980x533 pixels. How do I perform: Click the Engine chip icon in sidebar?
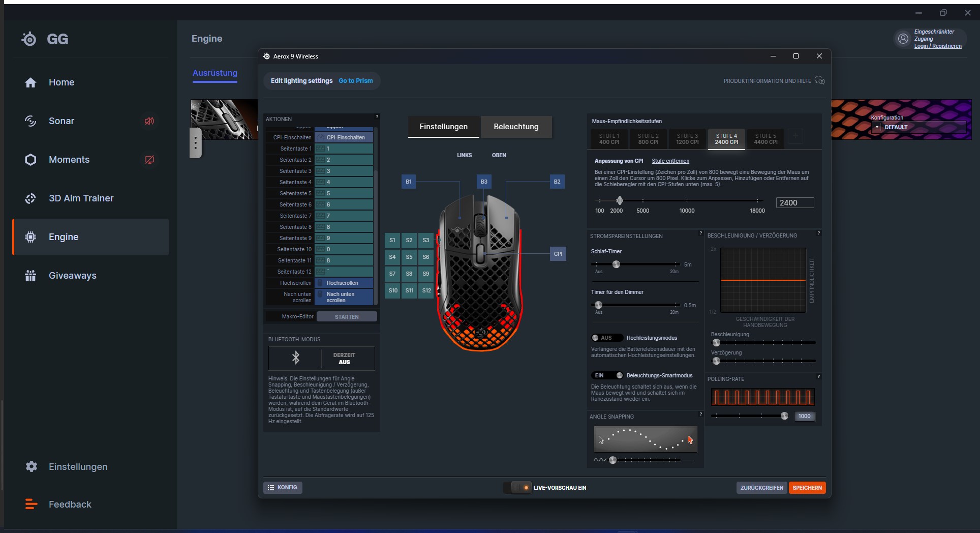(x=30, y=237)
